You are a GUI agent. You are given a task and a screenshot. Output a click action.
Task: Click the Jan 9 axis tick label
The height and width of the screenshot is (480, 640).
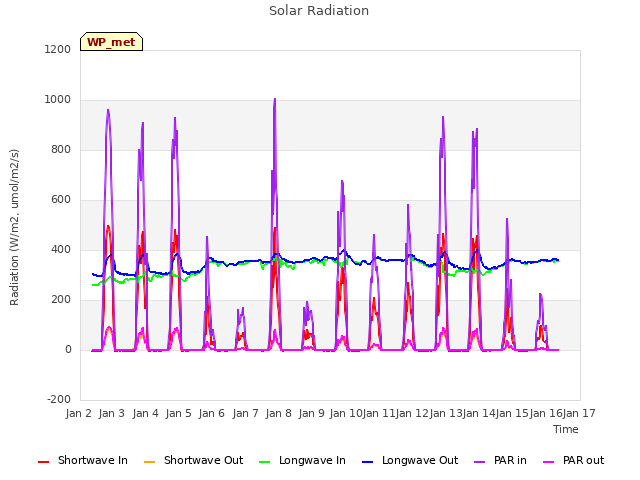[x=312, y=413]
